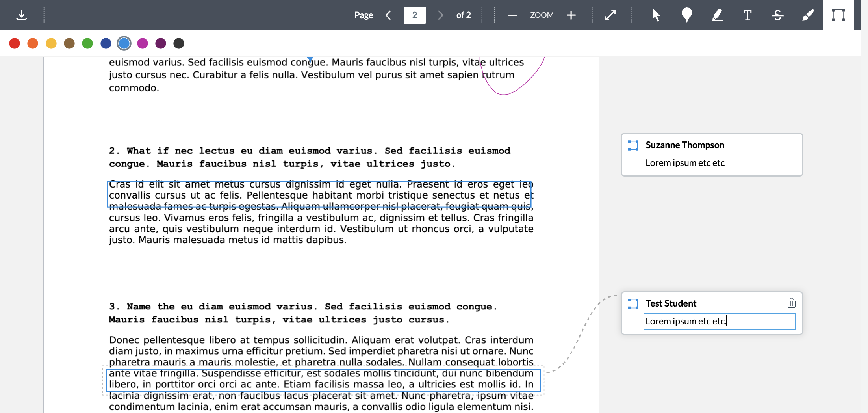Image resolution: width=868 pixels, height=413 pixels.
Task: Delete Test Student comment with trash icon
Action: click(791, 303)
